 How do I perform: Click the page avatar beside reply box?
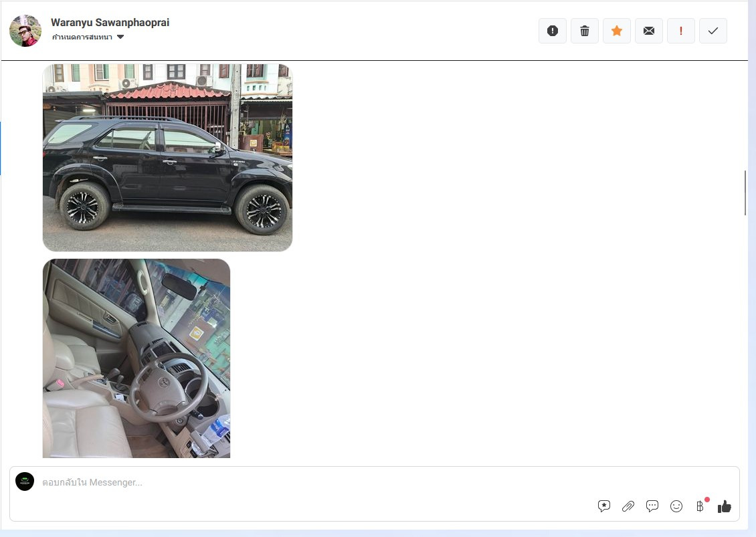pos(25,481)
